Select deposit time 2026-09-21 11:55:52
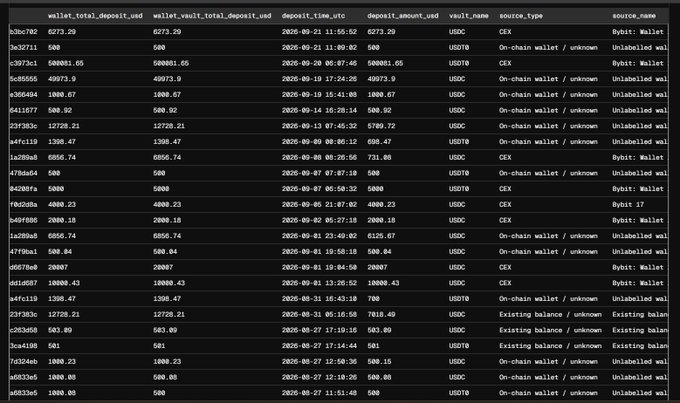680x403 pixels. 319,32
